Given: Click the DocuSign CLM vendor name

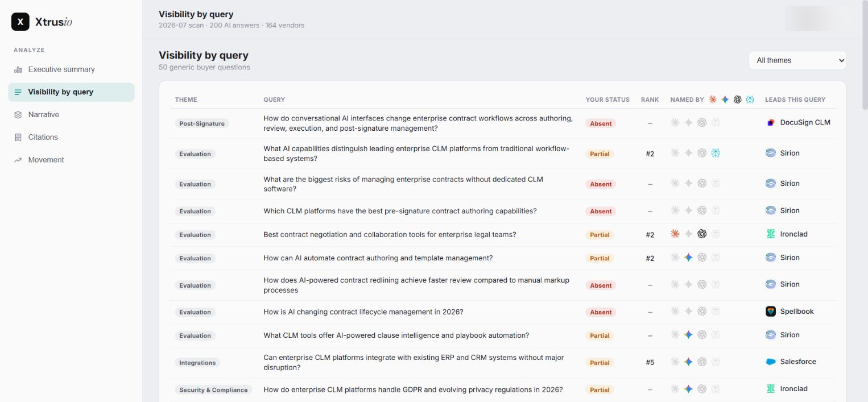Looking at the screenshot, I should 805,122.
